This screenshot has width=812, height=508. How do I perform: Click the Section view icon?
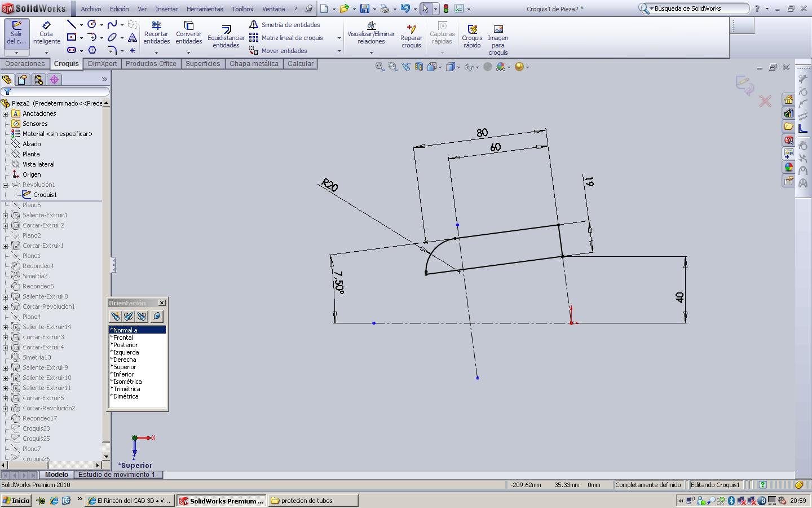(x=419, y=67)
